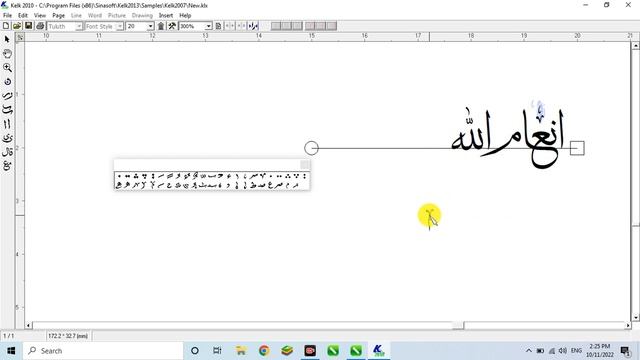This screenshot has width=640, height=360.
Task: Click the horizontal scrollbar right arrow
Action: [628, 325]
